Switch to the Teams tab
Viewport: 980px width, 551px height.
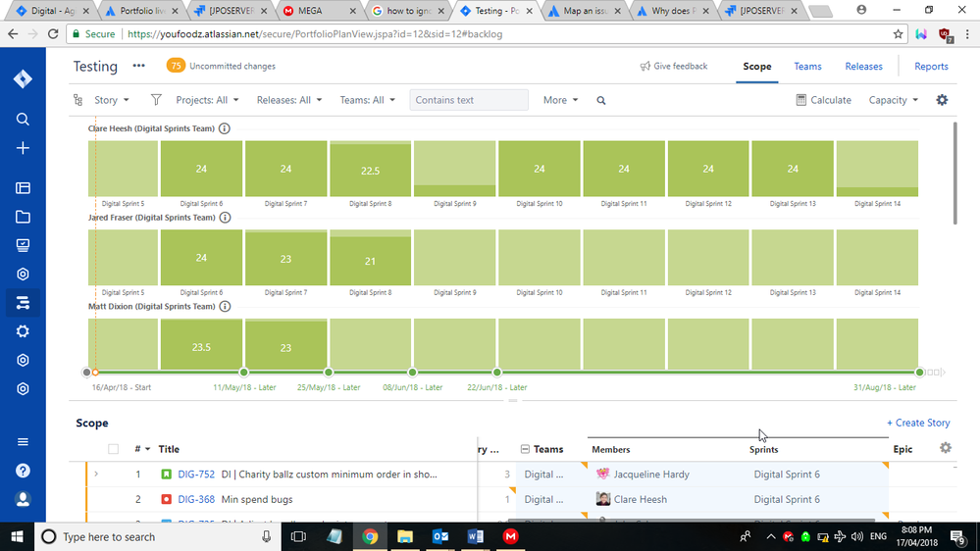tap(807, 67)
